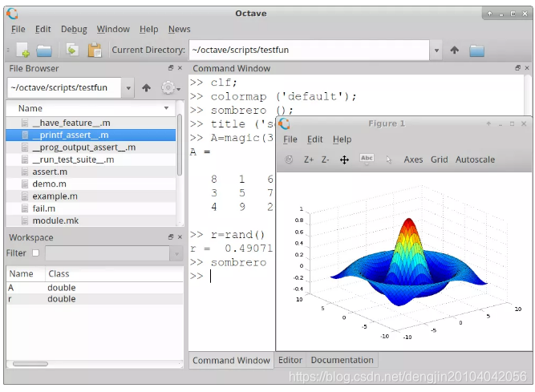Click the New Script icon in toolbar
The width and height of the screenshot is (535, 392).
[x=22, y=51]
